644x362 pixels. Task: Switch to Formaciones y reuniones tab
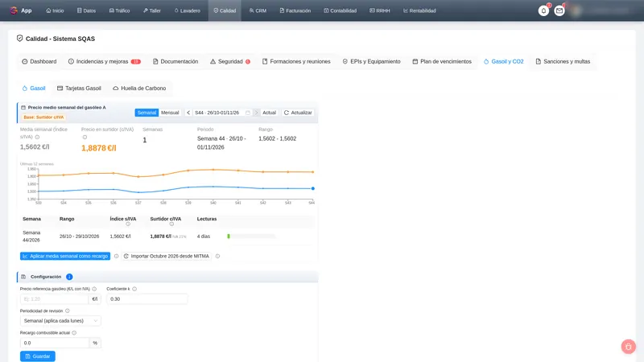pyautogui.click(x=296, y=62)
